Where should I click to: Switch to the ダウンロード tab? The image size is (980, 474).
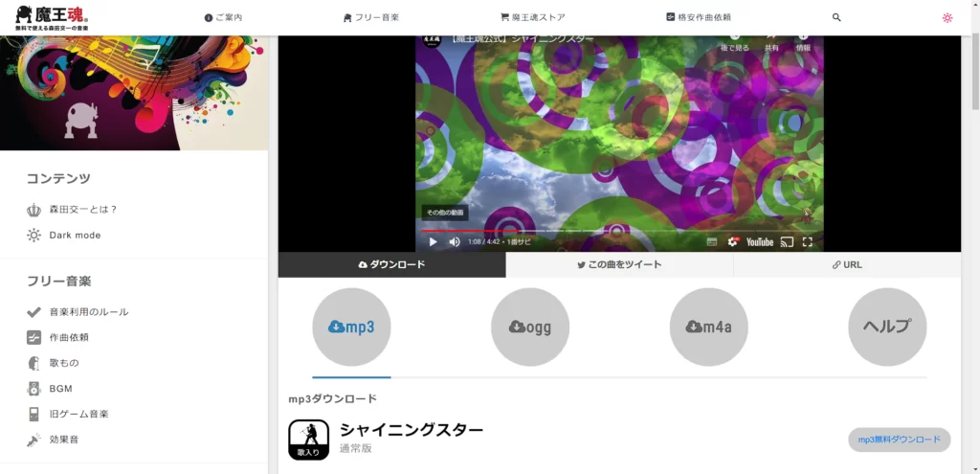391,264
